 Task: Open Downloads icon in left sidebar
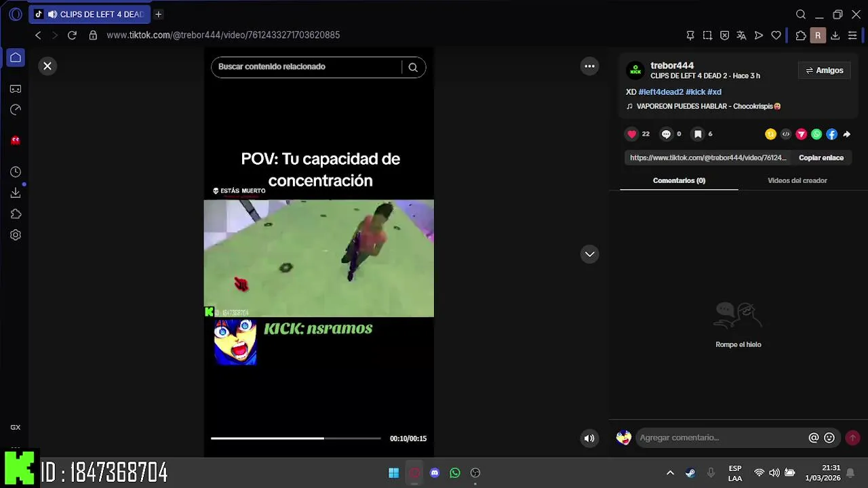click(x=16, y=193)
